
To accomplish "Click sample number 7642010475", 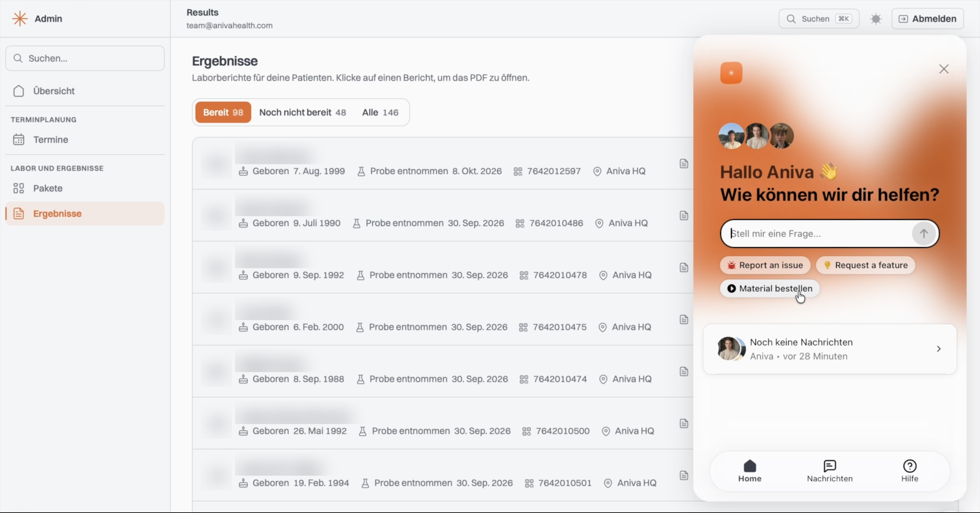I will click(x=560, y=327).
